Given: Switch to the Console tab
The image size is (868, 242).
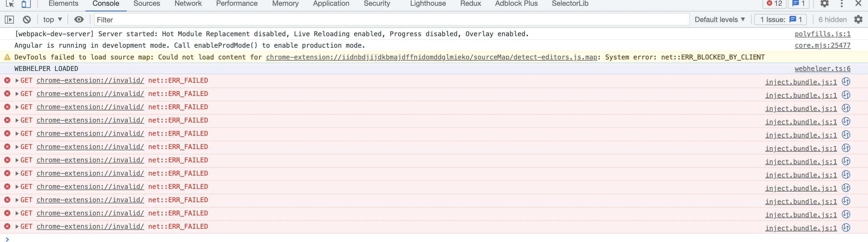Looking at the screenshot, I should pyautogui.click(x=106, y=4).
